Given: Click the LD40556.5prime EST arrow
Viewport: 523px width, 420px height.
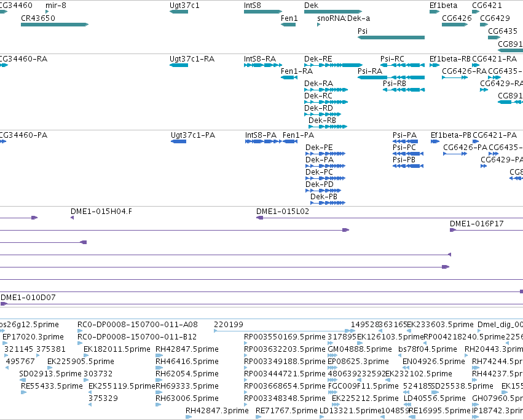Looking at the screenshot, I should [x=407, y=405].
